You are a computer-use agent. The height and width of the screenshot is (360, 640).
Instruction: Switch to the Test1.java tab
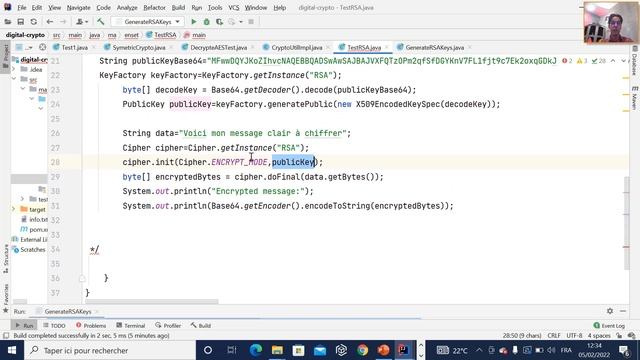[74, 47]
